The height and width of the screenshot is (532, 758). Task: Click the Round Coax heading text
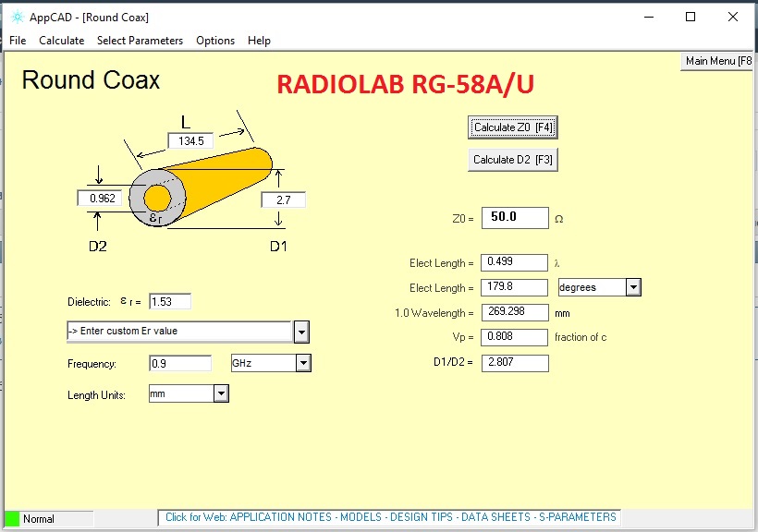[91, 80]
